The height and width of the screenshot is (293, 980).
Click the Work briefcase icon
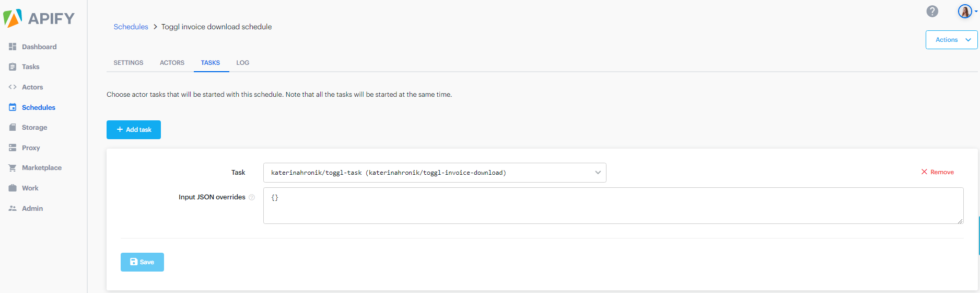[x=13, y=188]
